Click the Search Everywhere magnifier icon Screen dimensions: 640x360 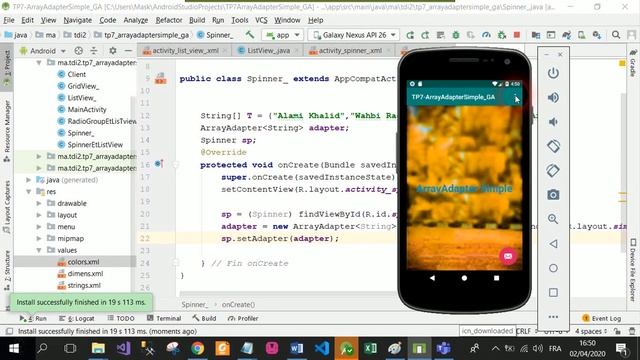click(616, 35)
